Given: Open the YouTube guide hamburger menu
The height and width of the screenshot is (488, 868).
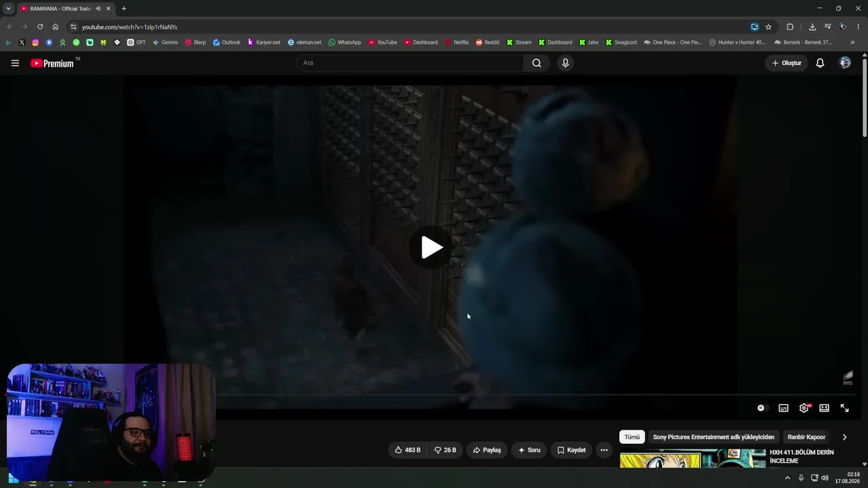Looking at the screenshot, I should [15, 63].
